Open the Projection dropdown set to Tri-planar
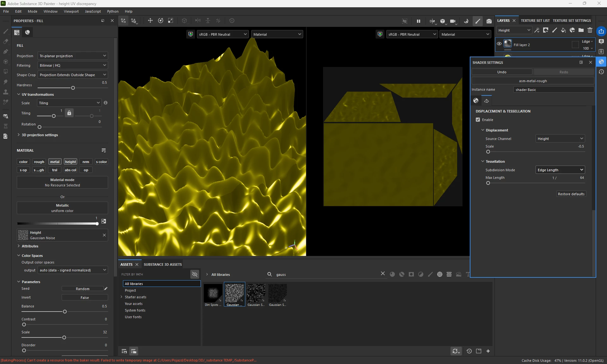Image resolution: width=607 pixels, height=364 pixels. point(73,56)
